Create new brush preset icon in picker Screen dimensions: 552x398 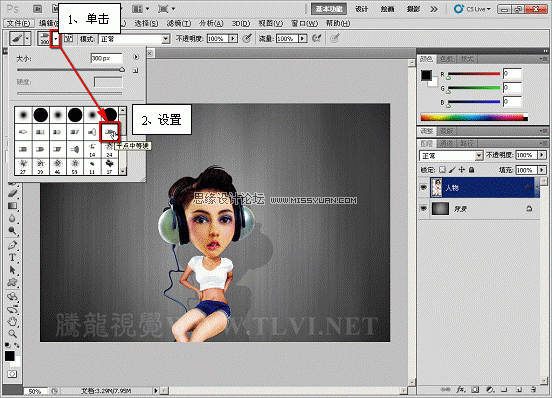(x=136, y=71)
